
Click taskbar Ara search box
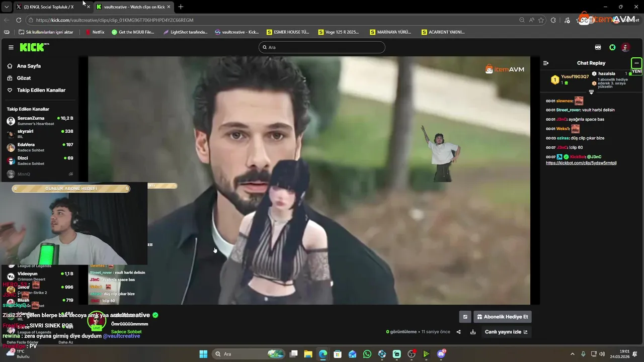(x=250, y=354)
